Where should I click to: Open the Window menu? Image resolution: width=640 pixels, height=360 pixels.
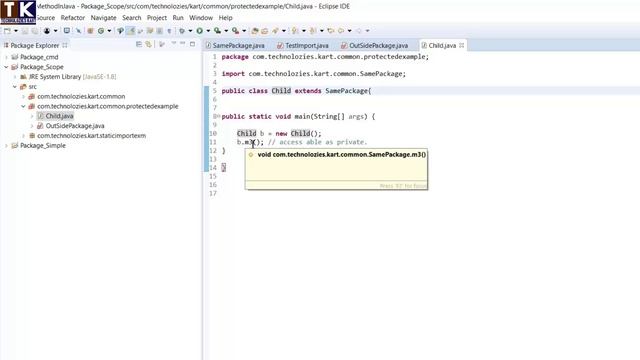201,18
